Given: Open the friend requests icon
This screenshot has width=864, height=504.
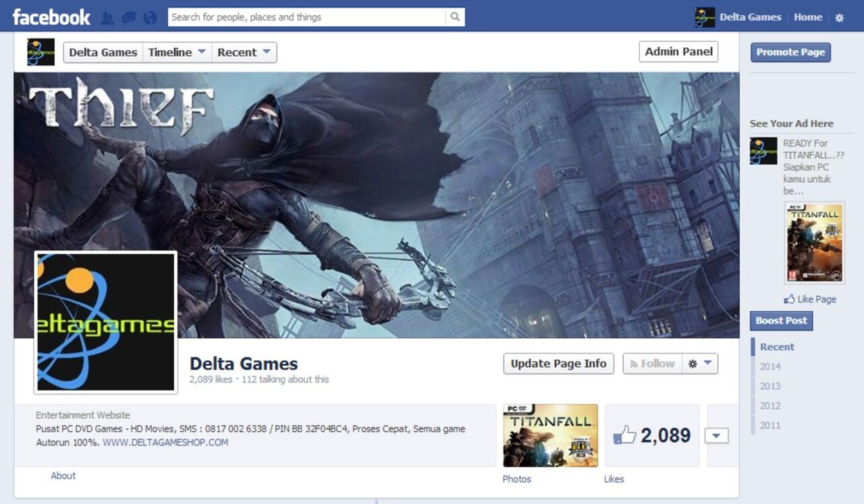Looking at the screenshot, I should [107, 18].
